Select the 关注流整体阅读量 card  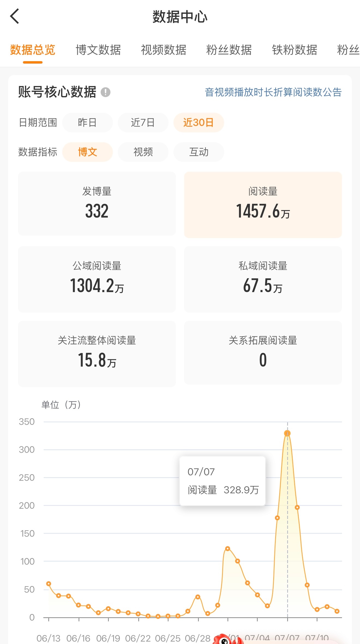pos(97,354)
